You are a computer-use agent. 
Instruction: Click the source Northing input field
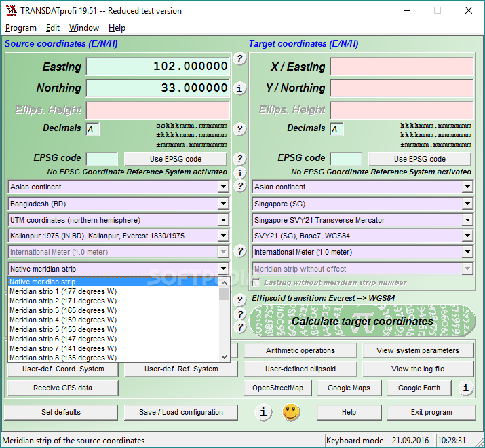tap(158, 88)
